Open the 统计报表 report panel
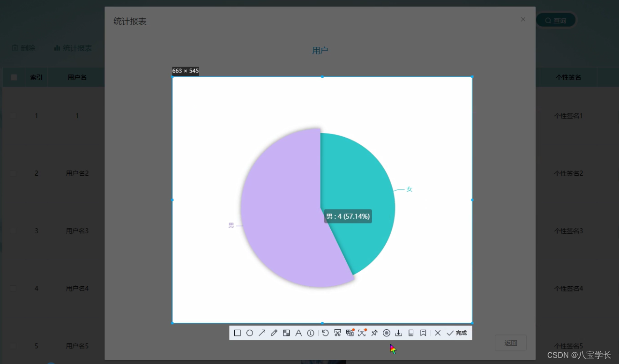The image size is (619, 364). point(73,47)
